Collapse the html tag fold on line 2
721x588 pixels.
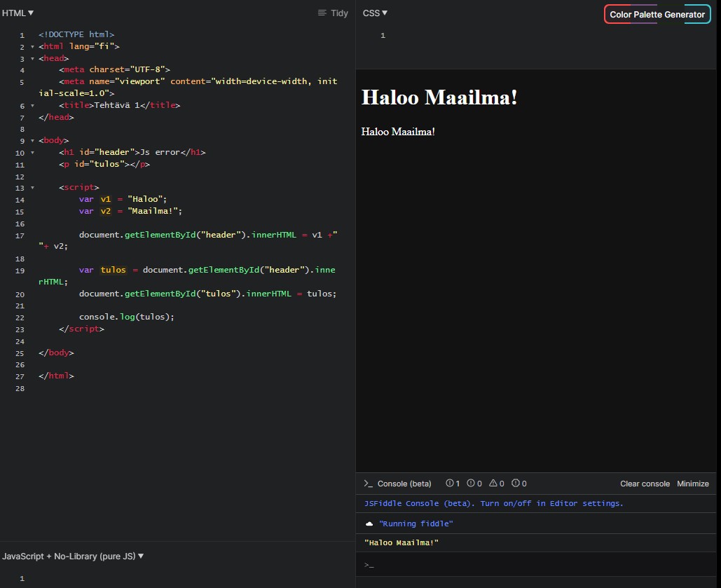pos(32,47)
